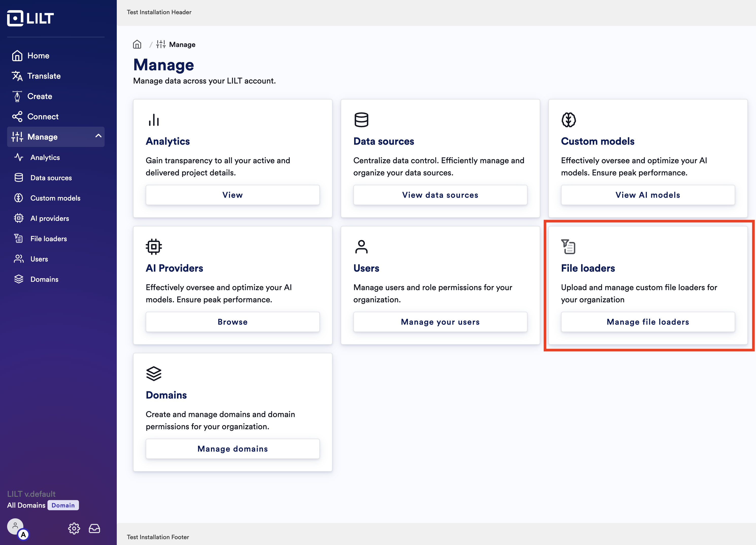Click View data sources button
The width and height of the screenshot is (756, 545).
440,195
